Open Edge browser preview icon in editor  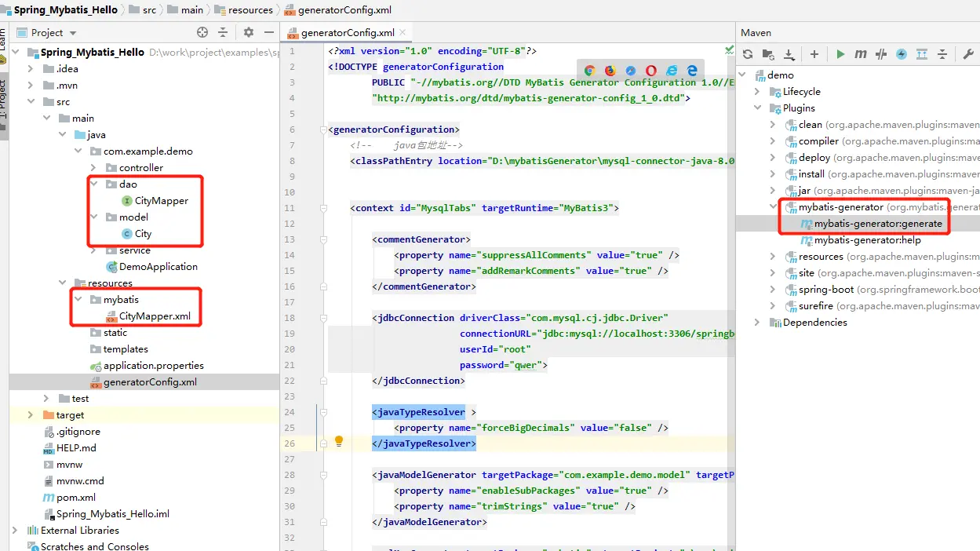692,71
